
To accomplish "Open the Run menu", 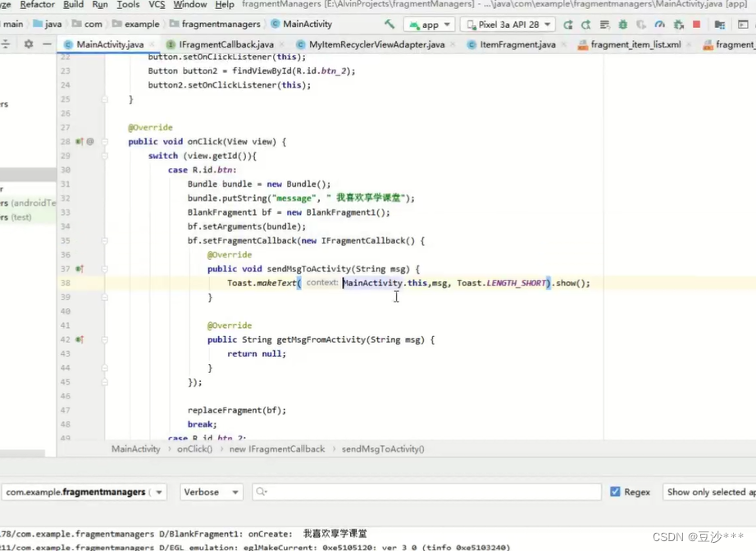I will coord(100,4).
